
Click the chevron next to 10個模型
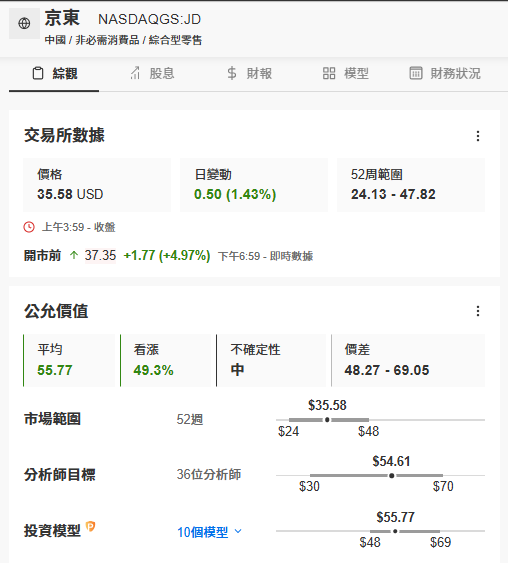238,531
